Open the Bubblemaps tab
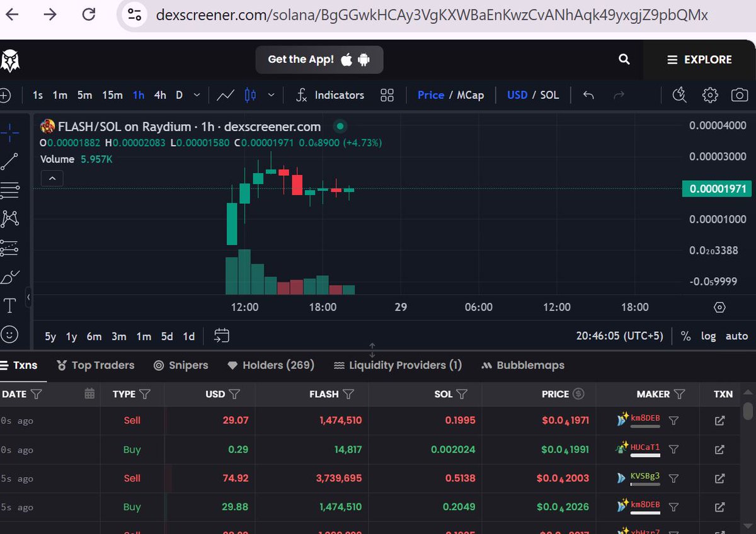756x534 pixels. coord(523,365)
